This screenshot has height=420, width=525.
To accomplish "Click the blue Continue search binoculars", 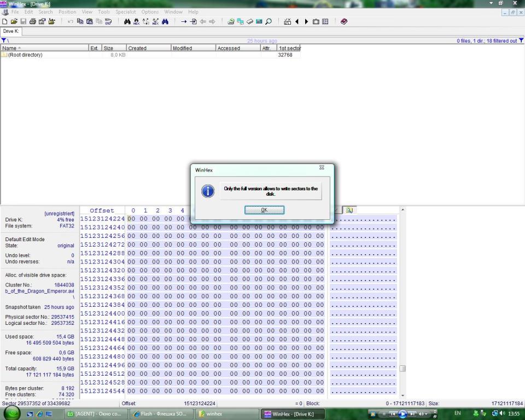I will tap(165, 21).
